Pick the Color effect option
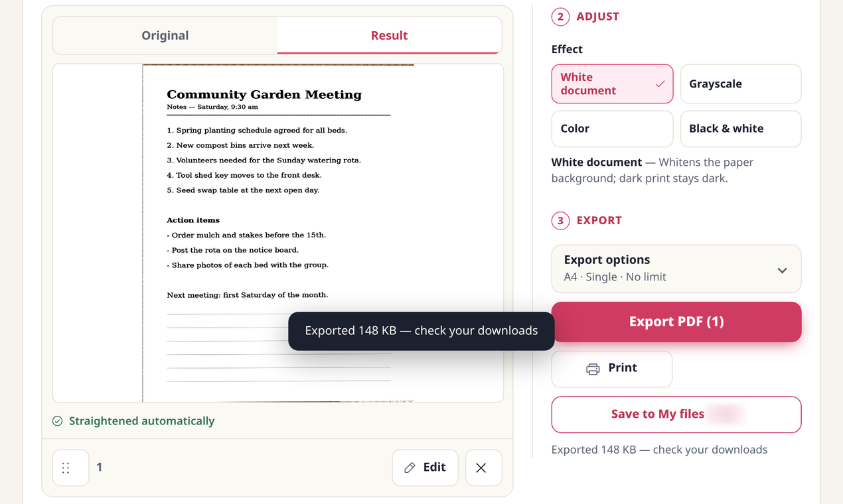The width and height of the screenshot is (843, 504). pos(612,129)
